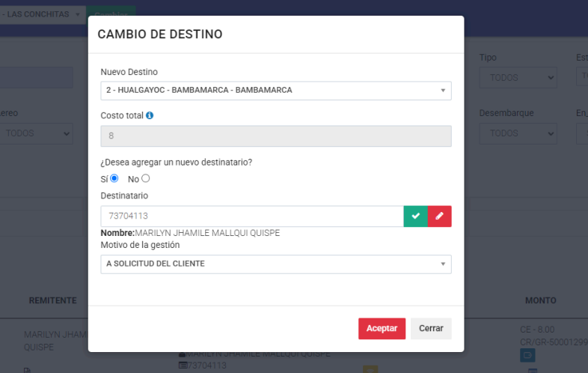Select the Sí radio option
The height and width of the screenshot is (373, 588).
pyautogui.click(x=114, y=178)
